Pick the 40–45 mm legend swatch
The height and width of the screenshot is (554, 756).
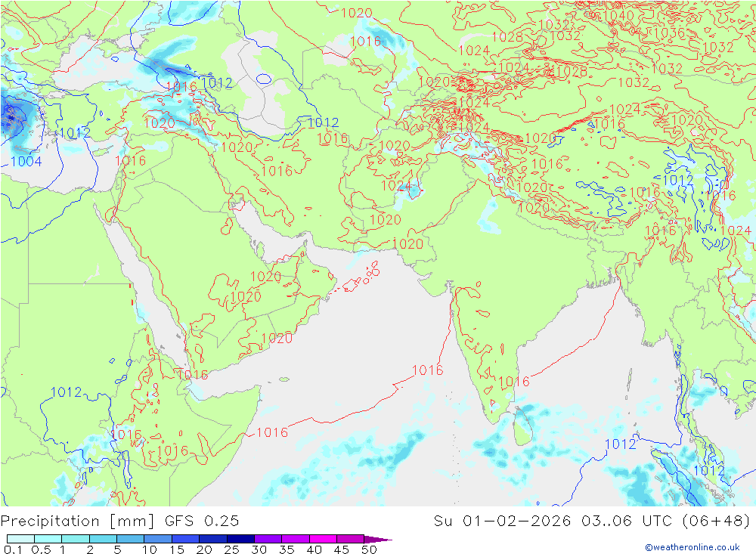click(323, 539)
